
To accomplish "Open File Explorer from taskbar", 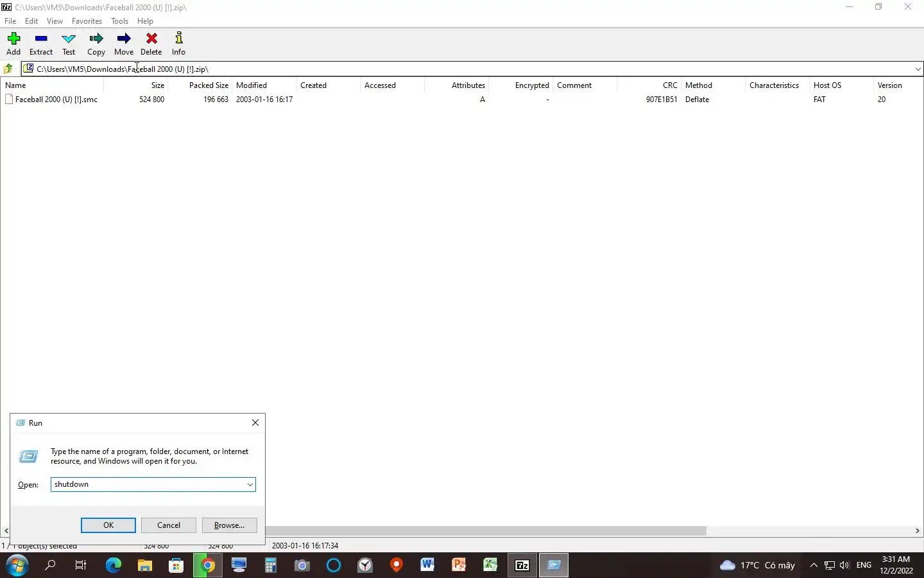I will pyautogui.click(x=144, y=565).
